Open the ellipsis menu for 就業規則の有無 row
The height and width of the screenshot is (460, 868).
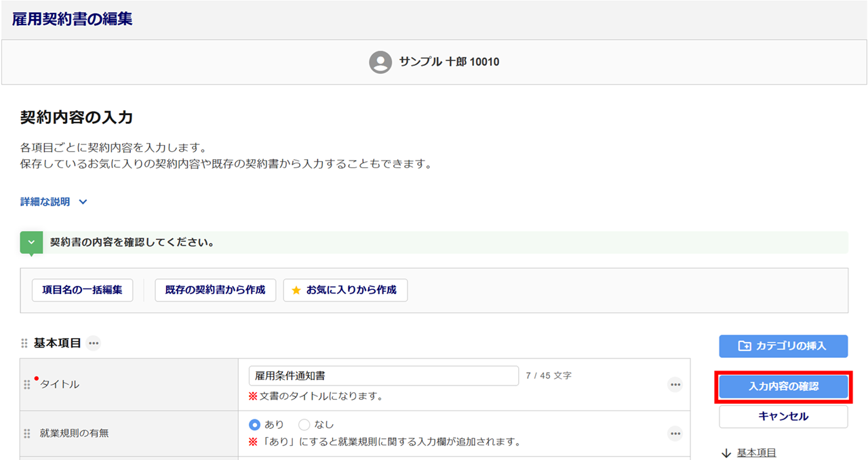pos(675,433)
